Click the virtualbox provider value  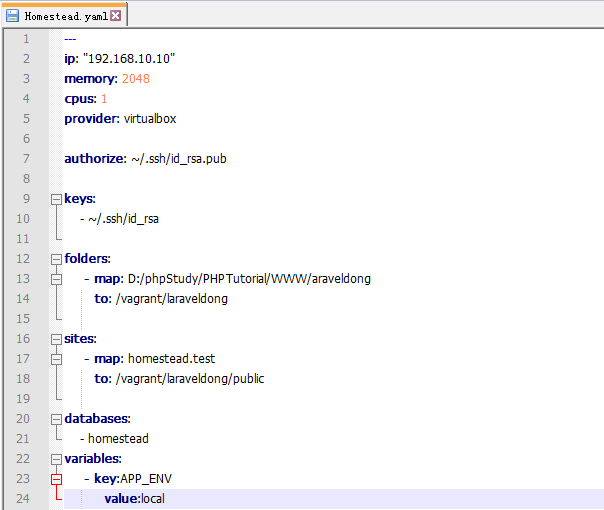(x=150, y=119)
